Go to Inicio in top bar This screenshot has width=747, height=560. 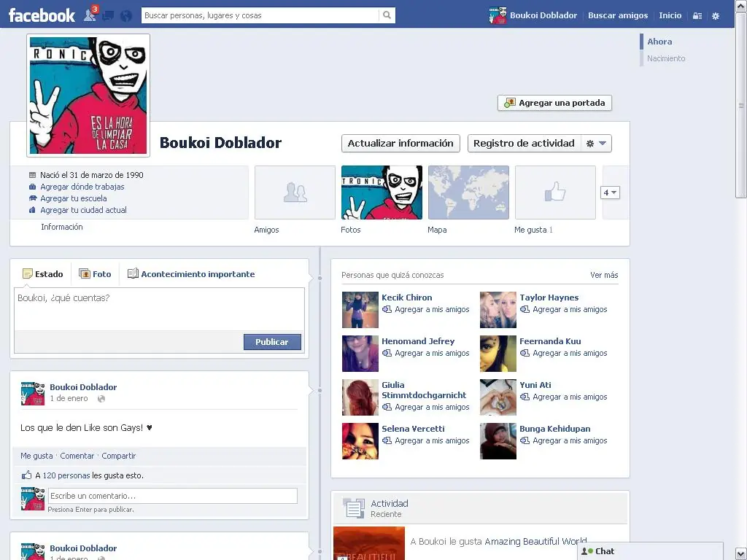click(x=670, y=15)
